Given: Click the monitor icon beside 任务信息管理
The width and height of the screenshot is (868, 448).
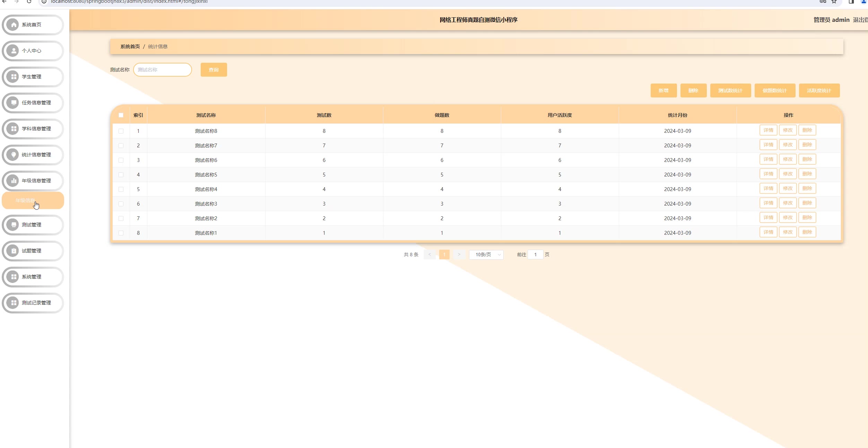Looking at the screenshot, I should [13, 103].
